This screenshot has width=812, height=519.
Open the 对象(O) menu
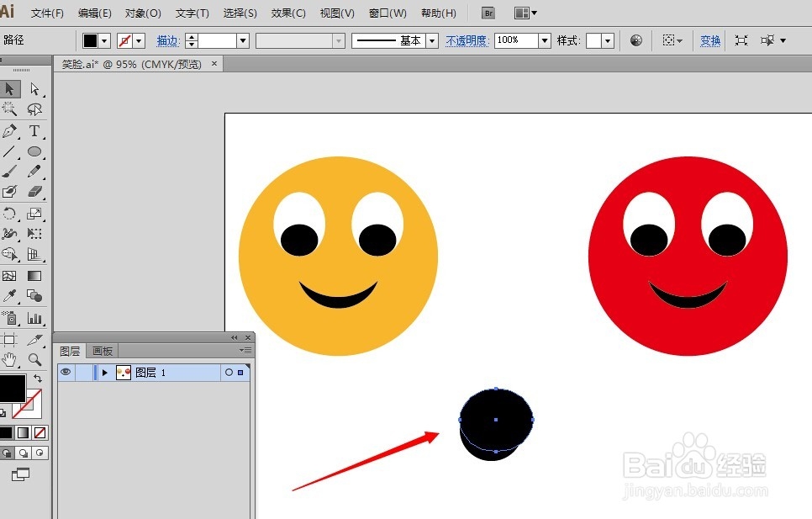click(x=143, y=13)
